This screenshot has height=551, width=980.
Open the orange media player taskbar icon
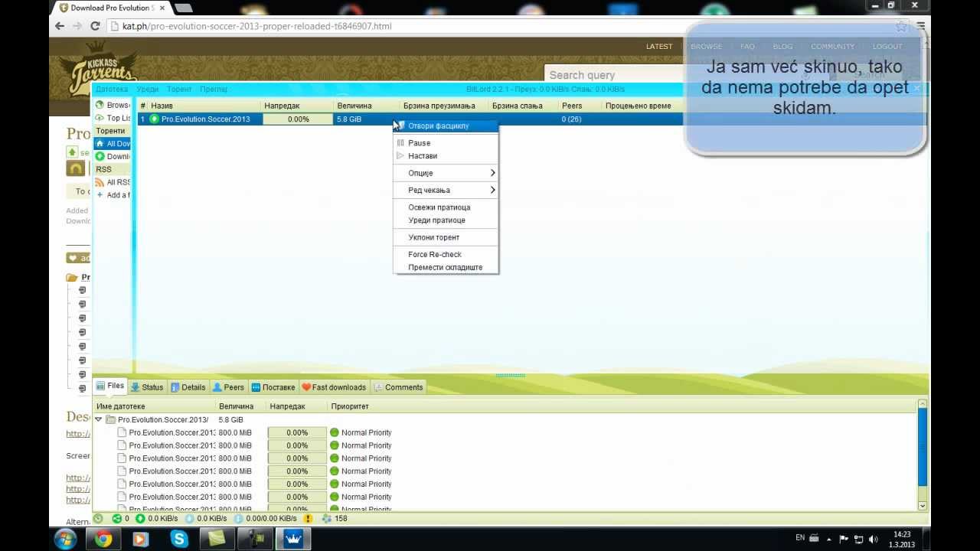141,539
